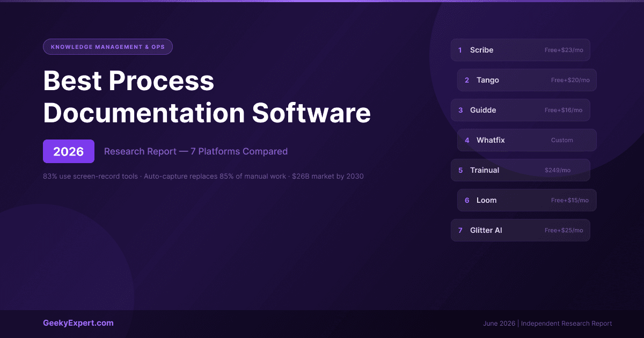Select the Best Process Documentation Software headline

coord(207,97)
